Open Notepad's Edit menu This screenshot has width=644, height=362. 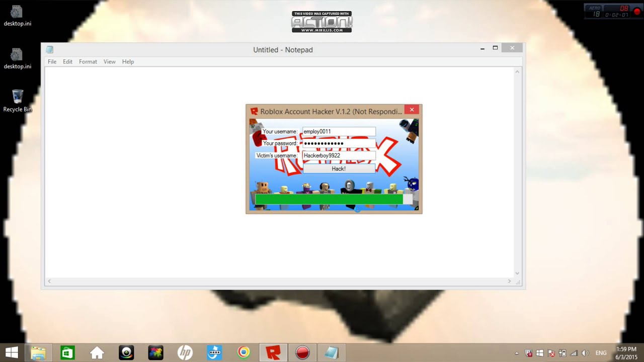[x=67, y=61]
